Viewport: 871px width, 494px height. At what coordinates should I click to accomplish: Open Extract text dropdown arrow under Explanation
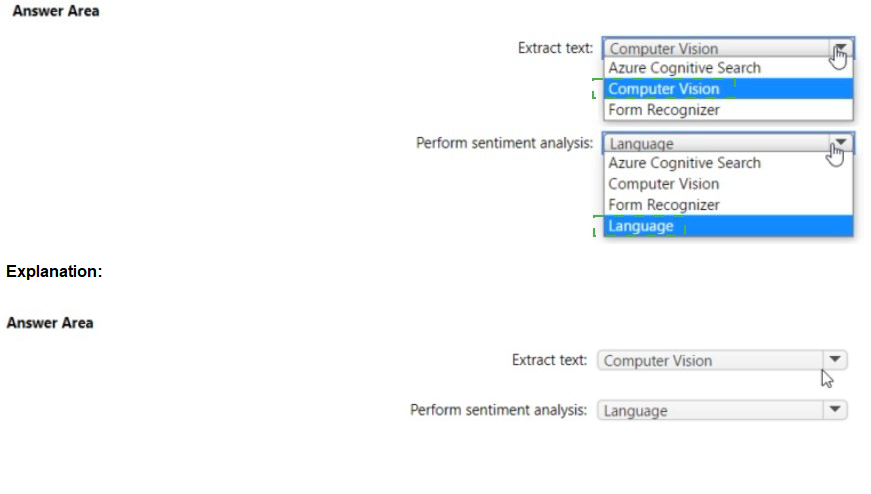(835, 360)
